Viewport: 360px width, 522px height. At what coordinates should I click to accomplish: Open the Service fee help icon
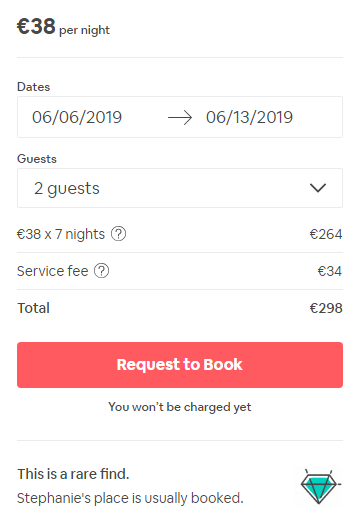pyautogui.click(x=101, y=271)
